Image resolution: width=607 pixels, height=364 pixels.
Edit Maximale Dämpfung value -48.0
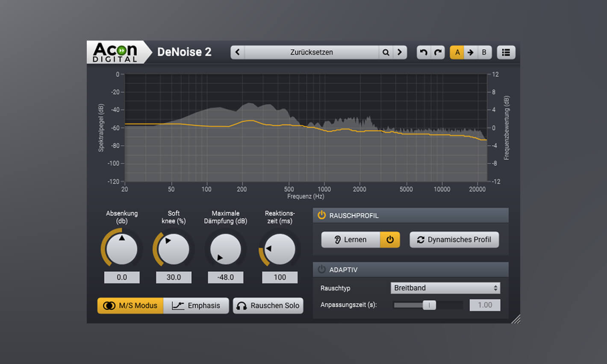click(226, 277)
